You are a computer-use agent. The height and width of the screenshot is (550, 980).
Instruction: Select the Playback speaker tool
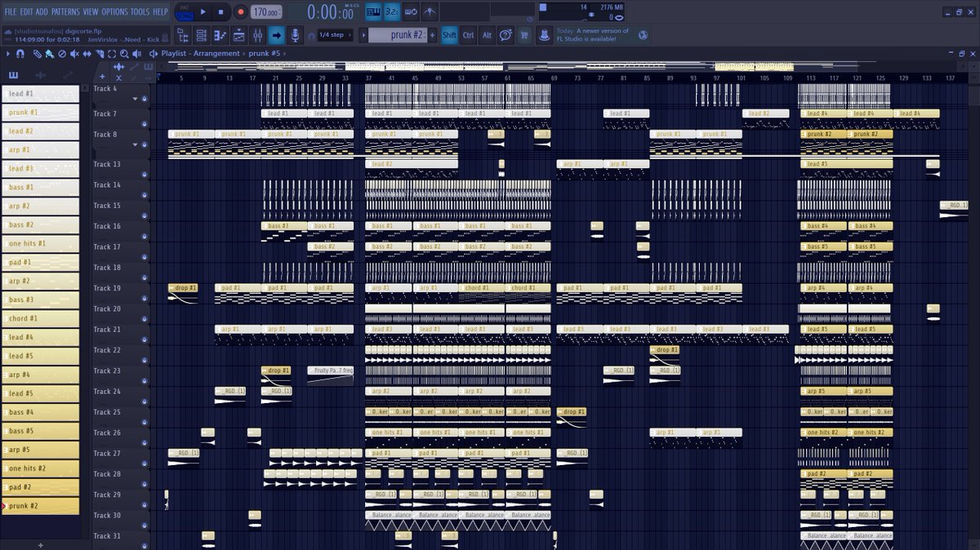(x=136, y=54)
